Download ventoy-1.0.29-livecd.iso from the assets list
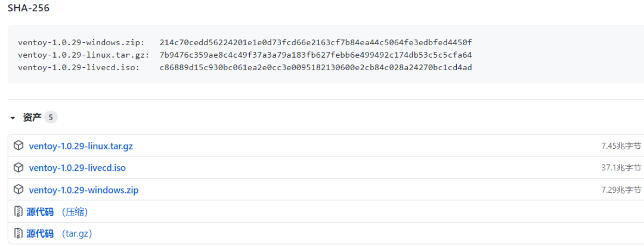 coord(77,168)
